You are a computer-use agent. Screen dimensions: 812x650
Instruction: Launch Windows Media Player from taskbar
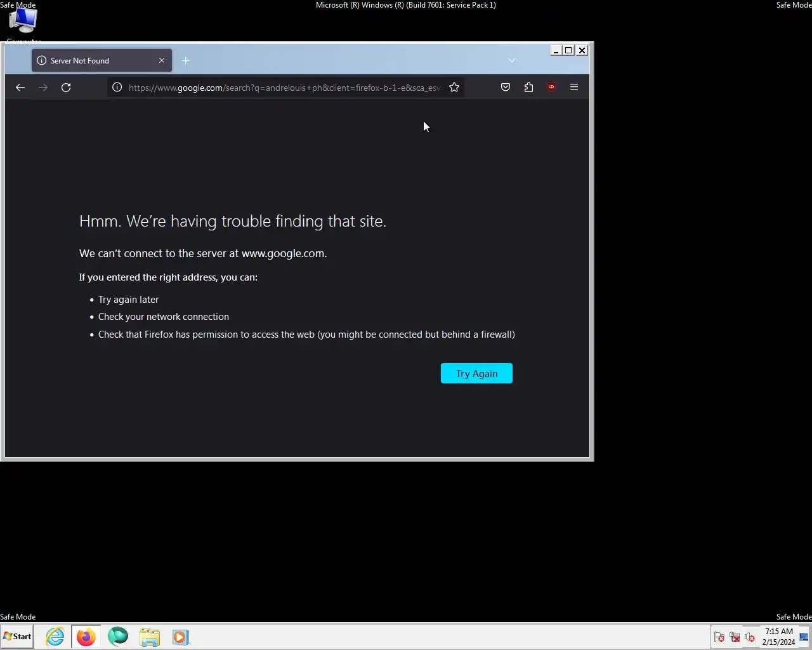tap(181, 637)
